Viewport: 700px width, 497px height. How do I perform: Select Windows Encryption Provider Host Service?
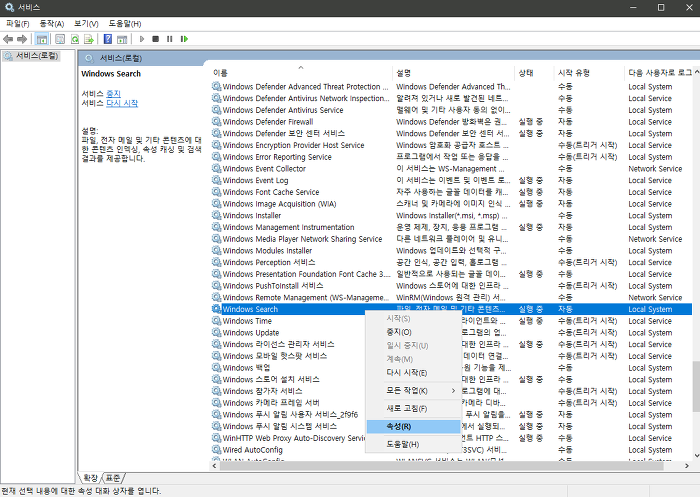(x=451, y=145)
